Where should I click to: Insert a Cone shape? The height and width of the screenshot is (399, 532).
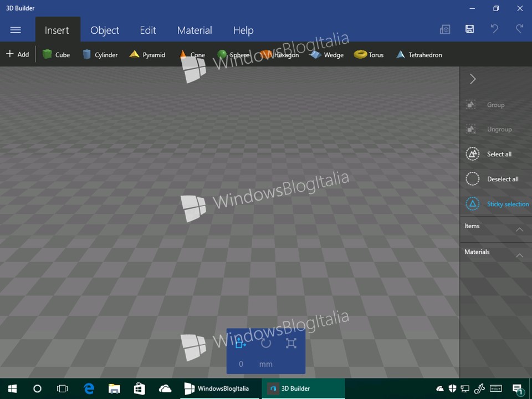click(192, 55)
